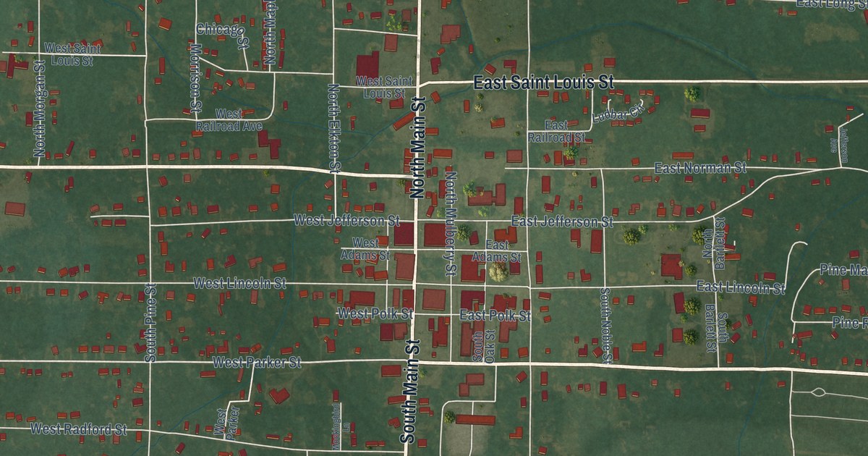868x456 pixels.
Task: Select the North Bartlett St label
Action: [714, 245]
